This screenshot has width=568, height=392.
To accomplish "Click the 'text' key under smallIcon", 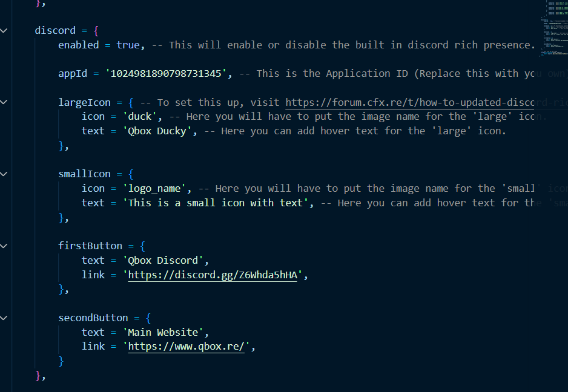I will 93,203.
